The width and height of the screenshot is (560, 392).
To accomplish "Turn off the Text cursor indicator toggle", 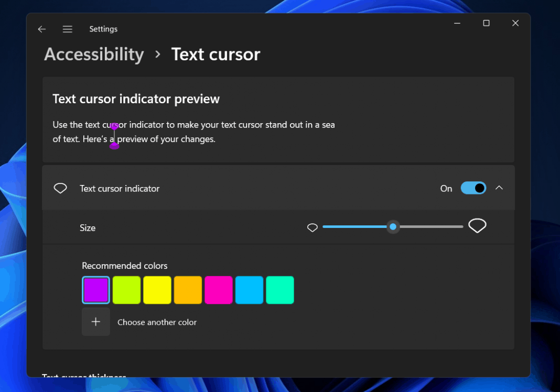I will pos(473,188).
